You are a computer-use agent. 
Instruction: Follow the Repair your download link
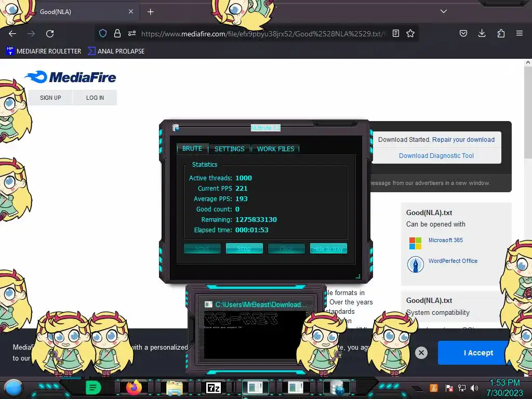463,140
